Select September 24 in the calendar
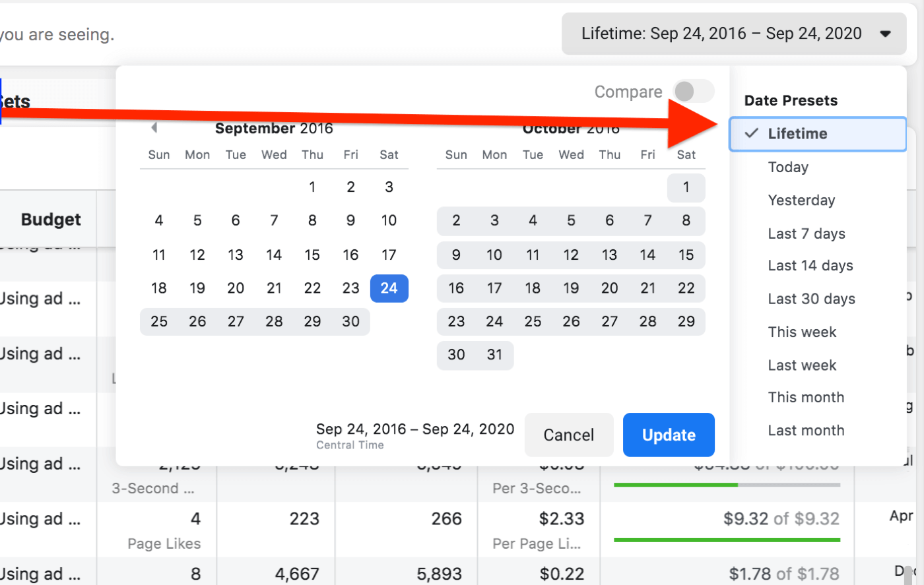This screenshot has width=924, height=585. (x=389, y=288)
